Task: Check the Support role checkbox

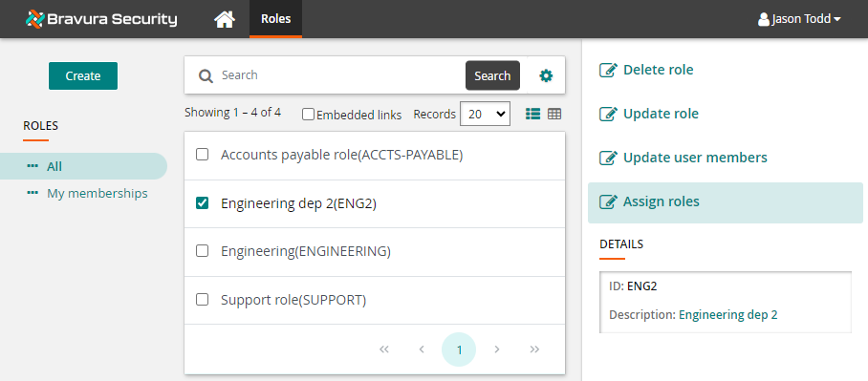Action: pos(202,300)
